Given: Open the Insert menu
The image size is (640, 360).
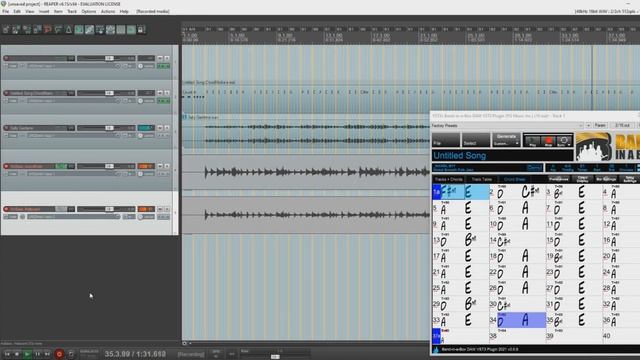Looking at the screenshot, I should [x=44, y=11].
